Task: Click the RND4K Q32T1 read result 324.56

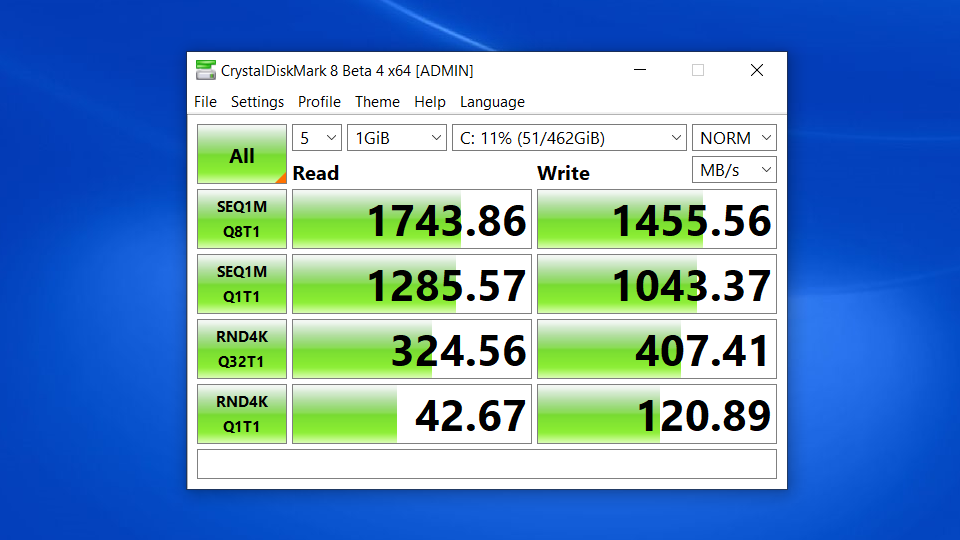Action: point(412,349)
